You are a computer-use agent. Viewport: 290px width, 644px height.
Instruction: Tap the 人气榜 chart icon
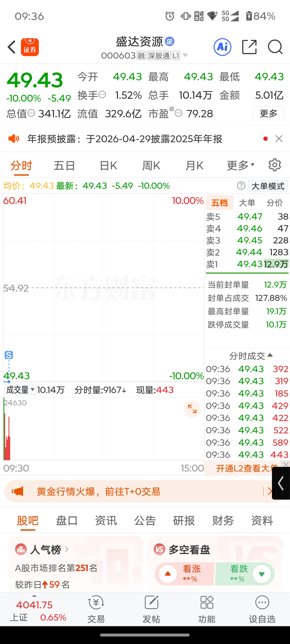[21, 549]
